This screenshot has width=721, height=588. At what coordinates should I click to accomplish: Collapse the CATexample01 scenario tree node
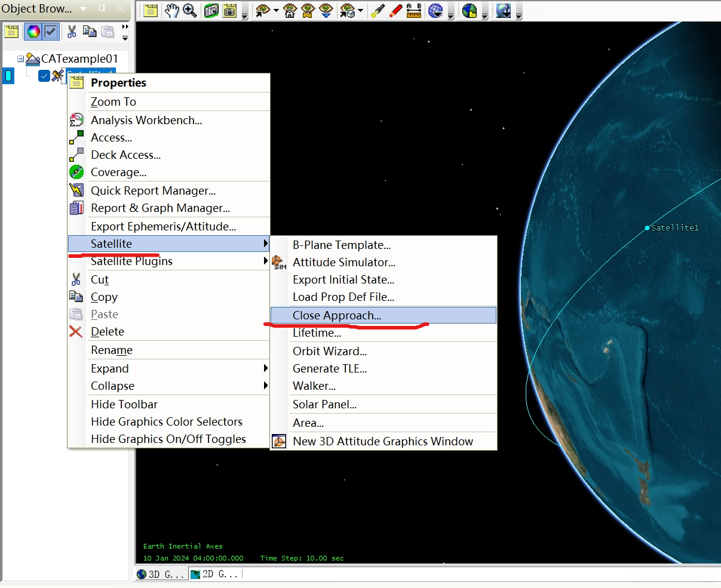click(21, 59)
